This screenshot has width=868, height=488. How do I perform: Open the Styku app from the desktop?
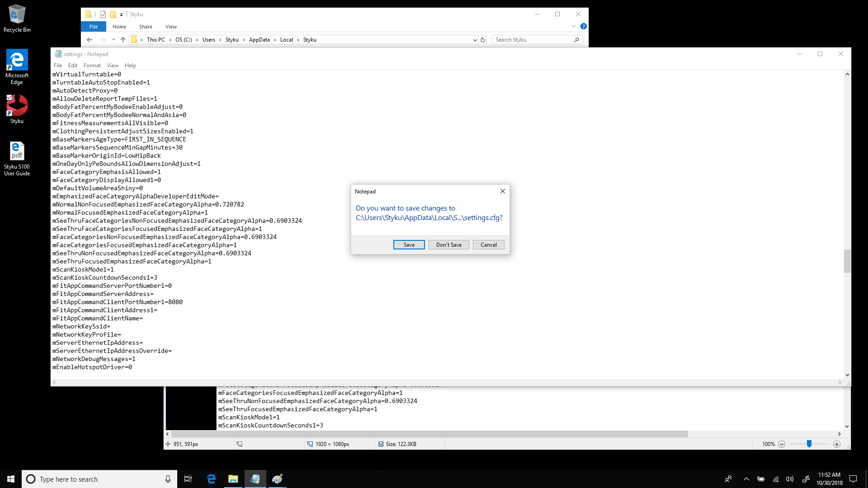click(17, 105)
